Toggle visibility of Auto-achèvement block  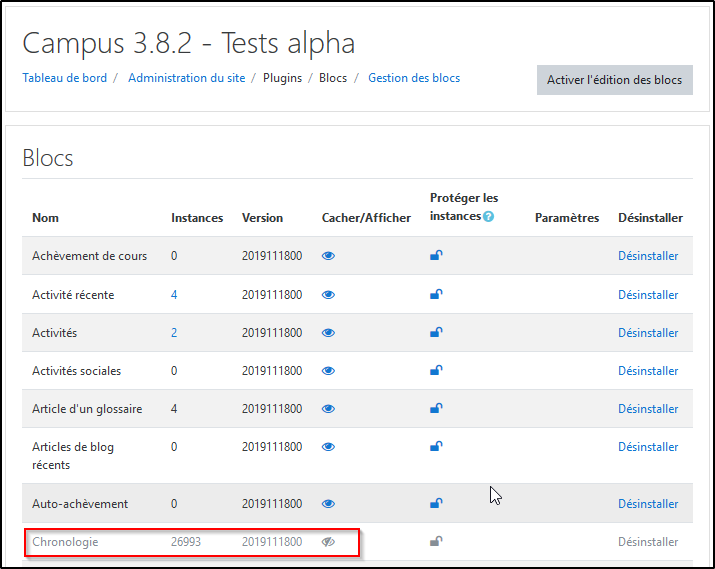click(x=328, y=503)
